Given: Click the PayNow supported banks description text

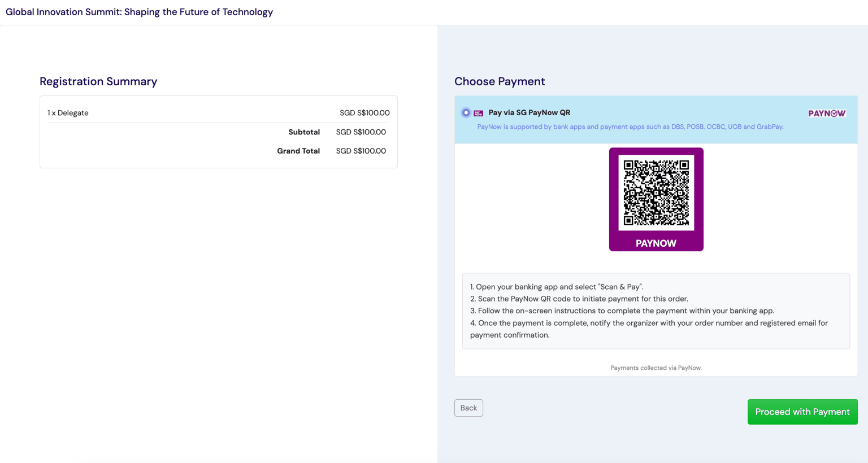Looking at the screenshot, I should (630, 126).
